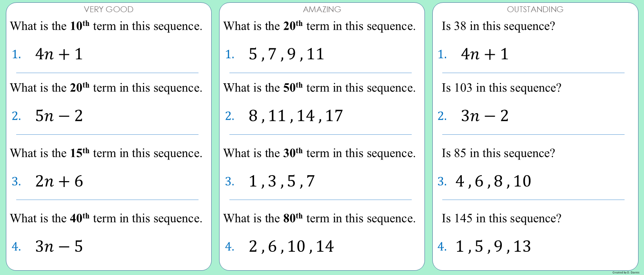
Task: Click the sequence 8, 11, 14, 17
Action: 296,116
